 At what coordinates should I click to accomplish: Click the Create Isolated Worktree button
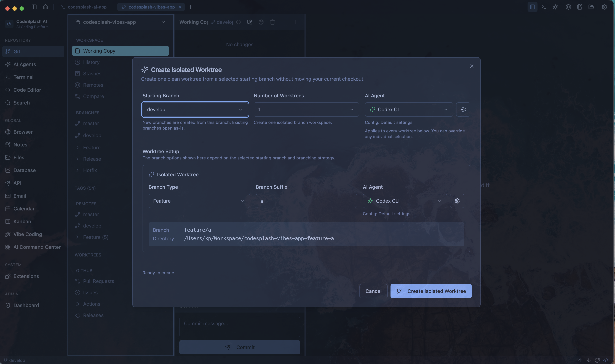click(431, 291)
